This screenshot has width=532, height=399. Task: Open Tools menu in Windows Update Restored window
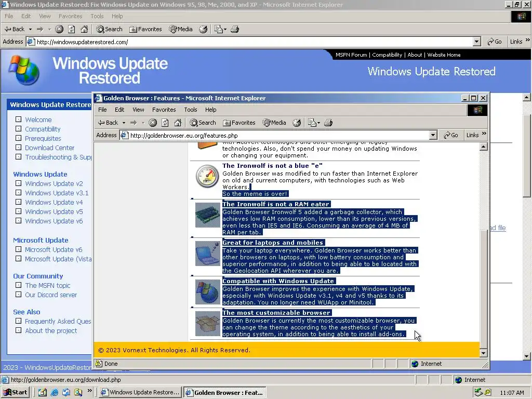click(97, 16)
